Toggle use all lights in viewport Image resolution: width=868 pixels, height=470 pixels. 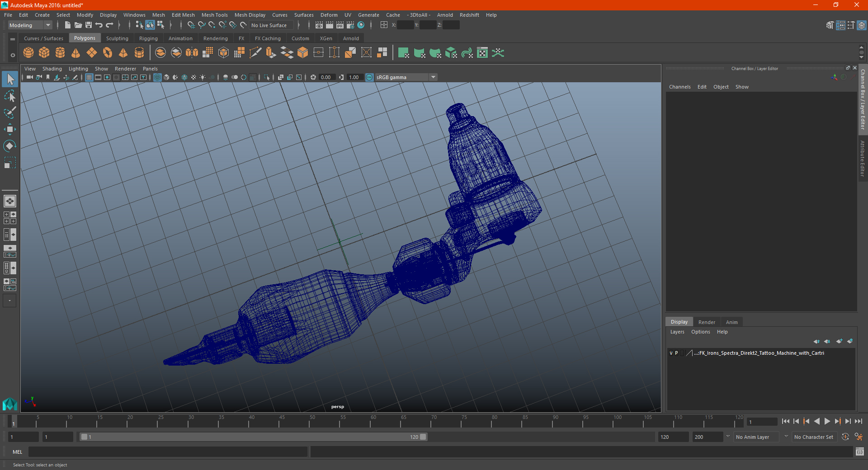[203, 77]
